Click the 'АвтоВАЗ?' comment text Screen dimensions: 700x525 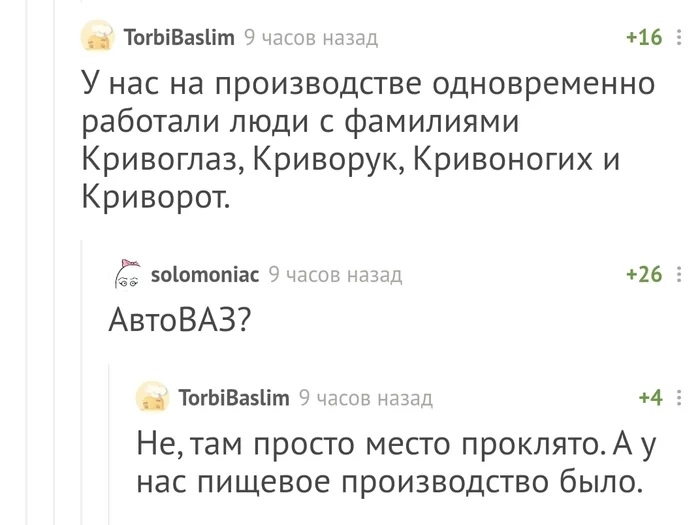[x=180, y=320]
